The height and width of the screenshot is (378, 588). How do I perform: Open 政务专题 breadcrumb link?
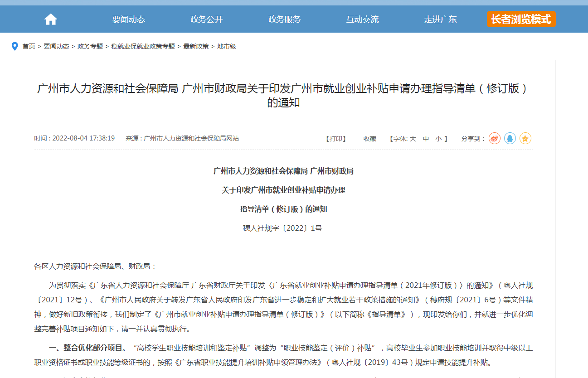click(90, 46)
